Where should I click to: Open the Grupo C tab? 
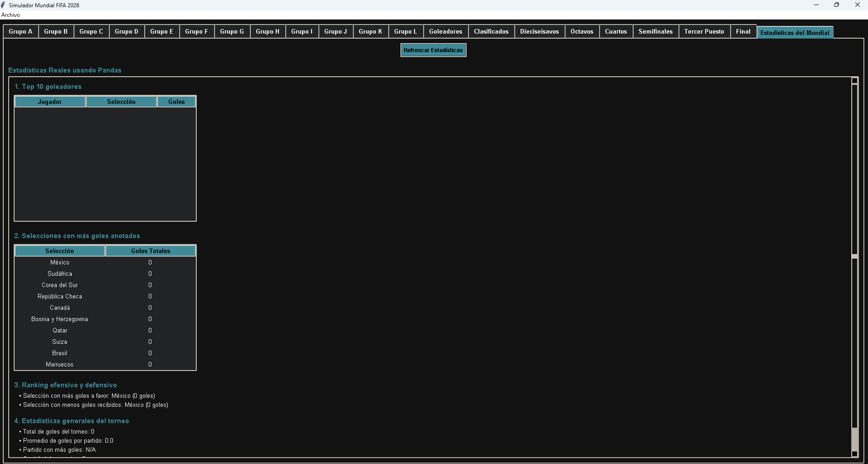91,31
